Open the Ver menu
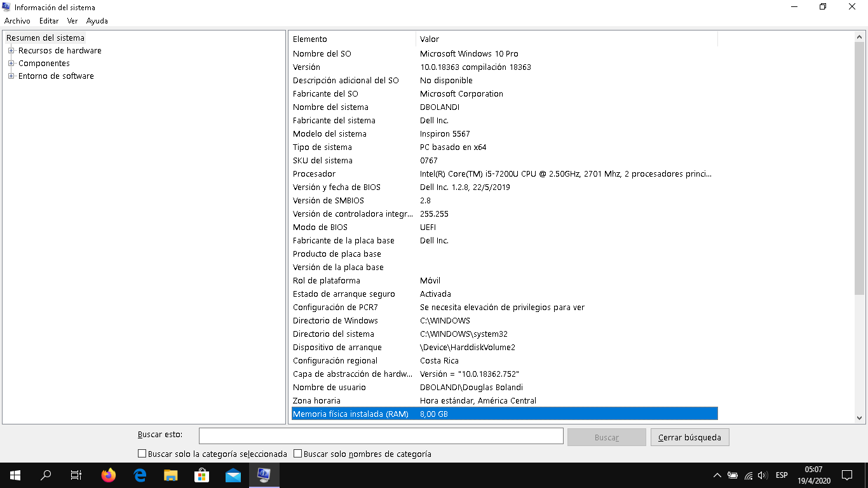This screenshot has height=488, width=868. click(x=72, y=21)
